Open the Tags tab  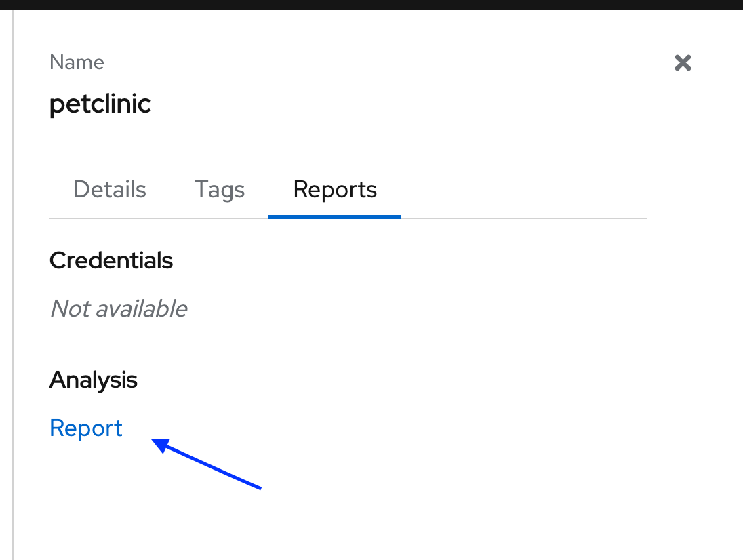219,189
